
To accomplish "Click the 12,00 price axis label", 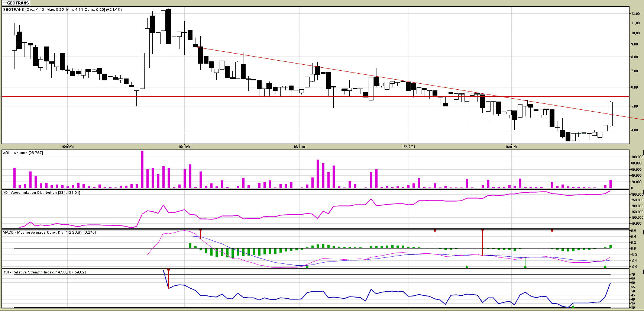I will pos(635,14).
